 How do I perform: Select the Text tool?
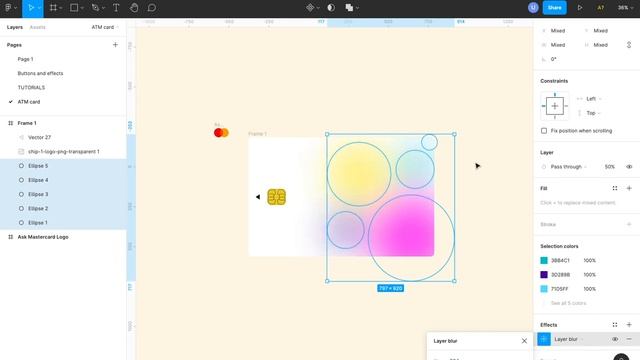coord(116,8)
